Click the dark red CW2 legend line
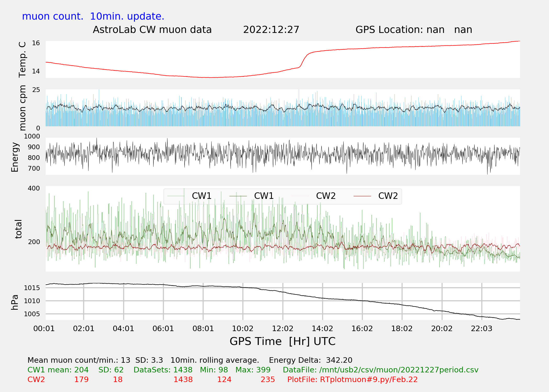This screenshot has width=549, height=392. (362, 196)
